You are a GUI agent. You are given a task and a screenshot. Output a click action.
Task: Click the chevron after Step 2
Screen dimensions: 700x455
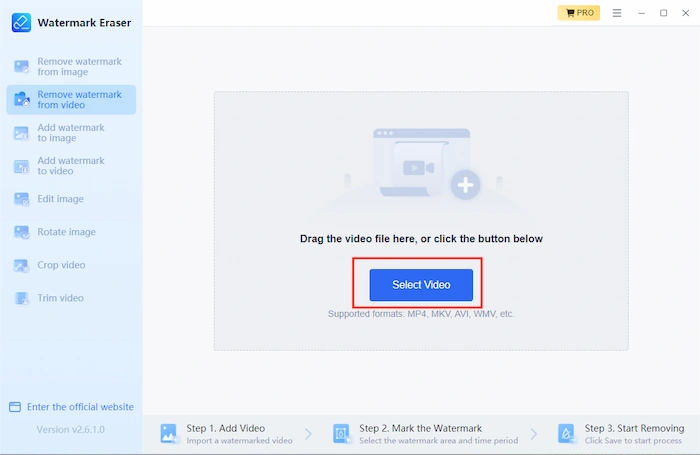(x=534, y=434)
